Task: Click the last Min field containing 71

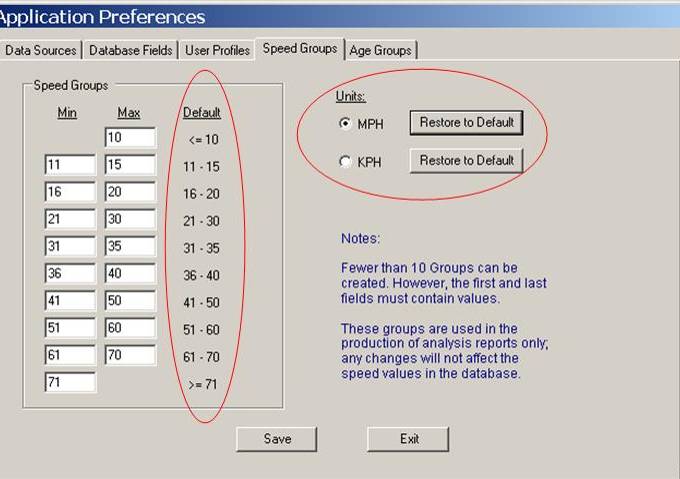Action: [70, 382]
